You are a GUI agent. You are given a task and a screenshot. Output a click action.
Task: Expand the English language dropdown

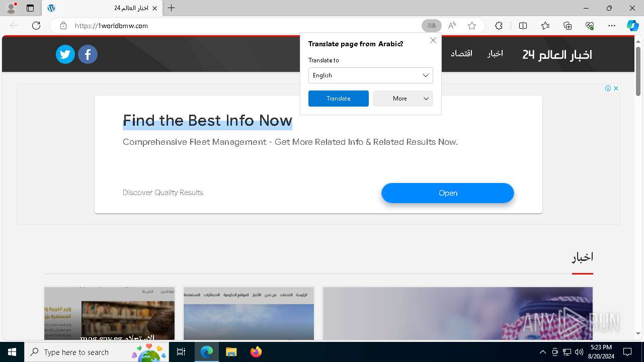pyautogui.click(x=371, y=75)
